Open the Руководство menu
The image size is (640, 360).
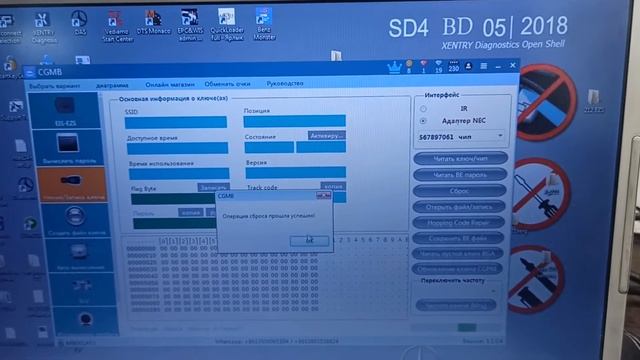click(x=285, y=83)
